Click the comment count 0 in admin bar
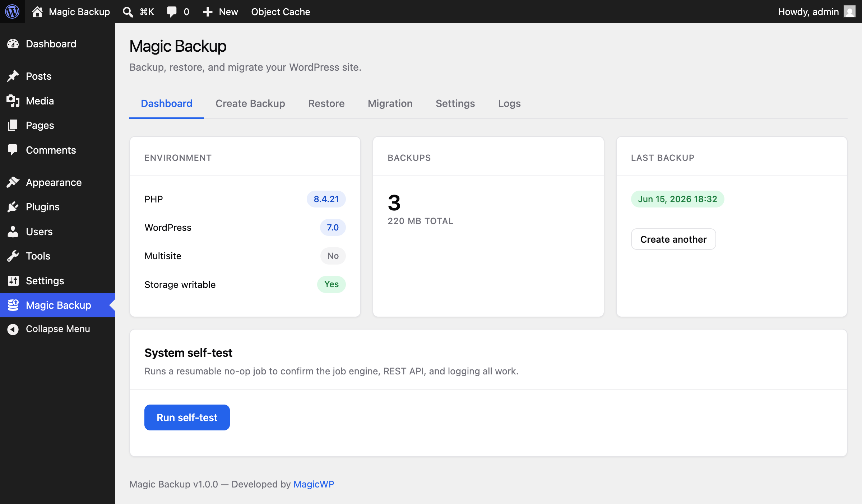 [186, 12]
